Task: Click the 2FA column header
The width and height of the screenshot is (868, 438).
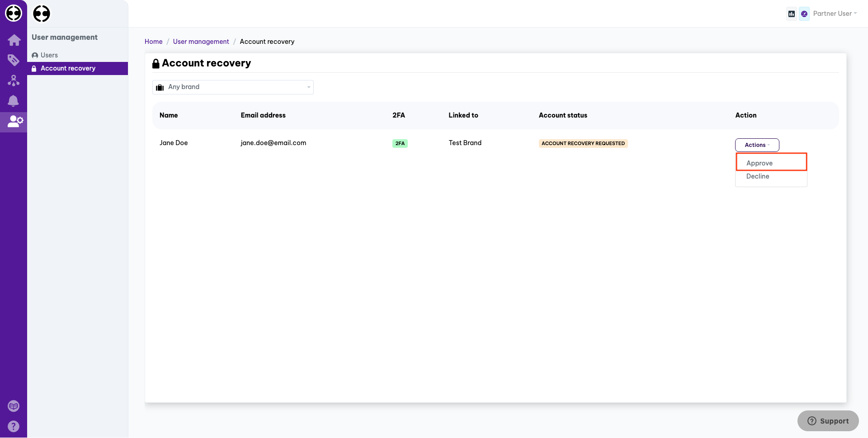Action: click(x=399, y=115)
